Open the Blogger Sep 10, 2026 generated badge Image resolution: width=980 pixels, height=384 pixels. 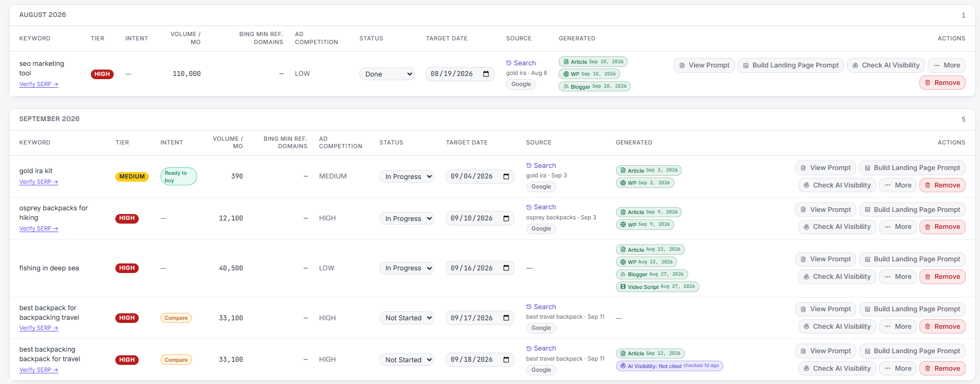click(x=595, y=86)
